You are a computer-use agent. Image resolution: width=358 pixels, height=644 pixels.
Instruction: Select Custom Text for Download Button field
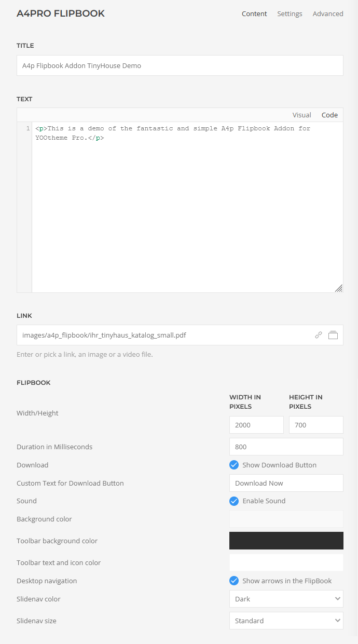pyautogui.click(x=286, y=483)
